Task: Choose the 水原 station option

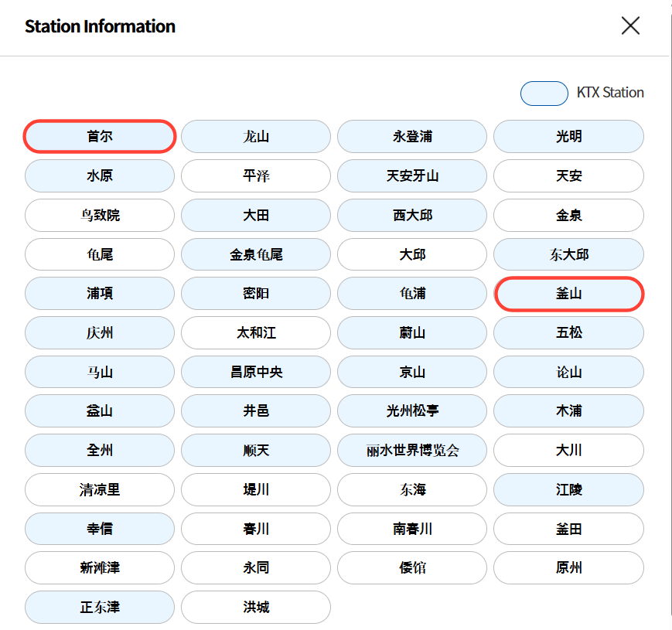Action: click(x=100, y=175)
